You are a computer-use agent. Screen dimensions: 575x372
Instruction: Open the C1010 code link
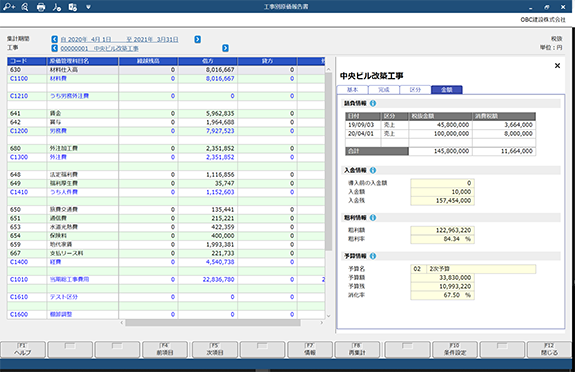pyautogui.click(x=19, y=279)
